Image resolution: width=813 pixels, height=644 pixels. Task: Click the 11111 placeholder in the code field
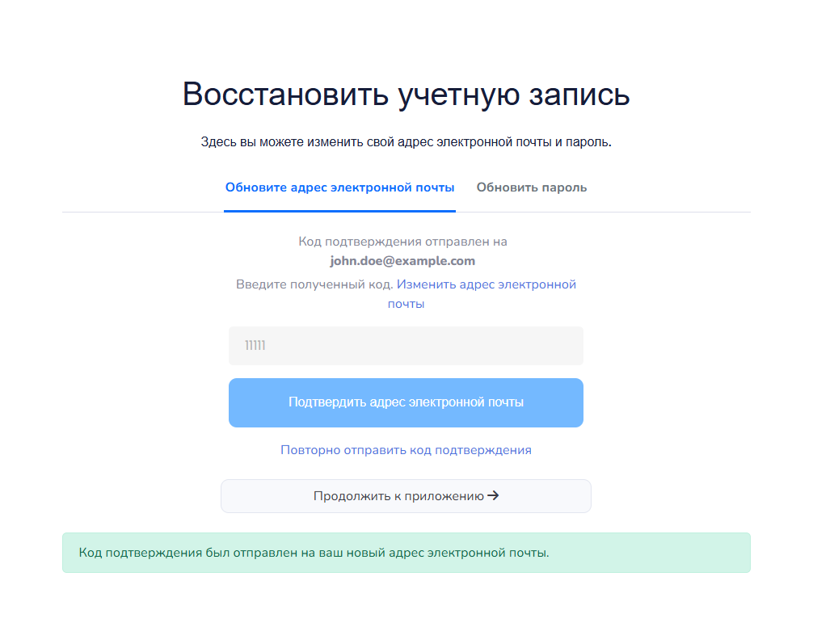[x=255, y=346]
